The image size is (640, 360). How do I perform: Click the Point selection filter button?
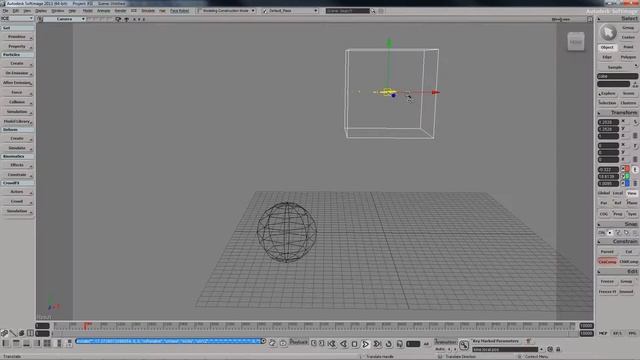(628, 47)
